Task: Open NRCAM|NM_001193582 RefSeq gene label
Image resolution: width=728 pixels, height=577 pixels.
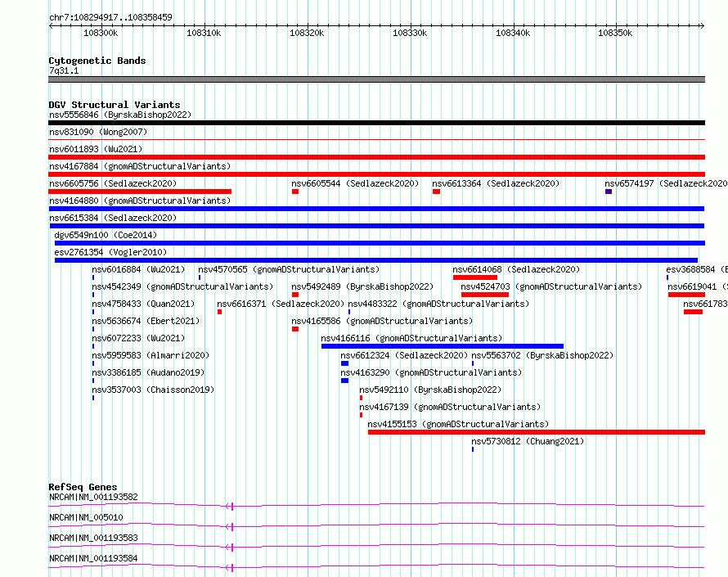Action: pos(93,497)
